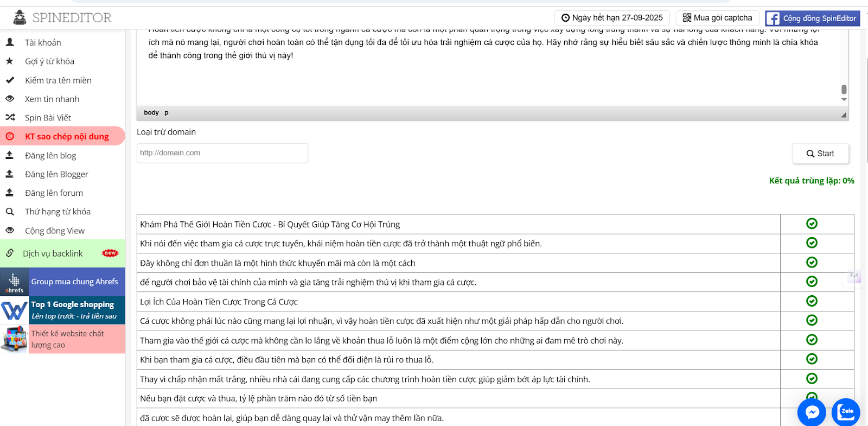
Task: Click check icon for Cá cược không phải row
Action: tap(812, 320)
